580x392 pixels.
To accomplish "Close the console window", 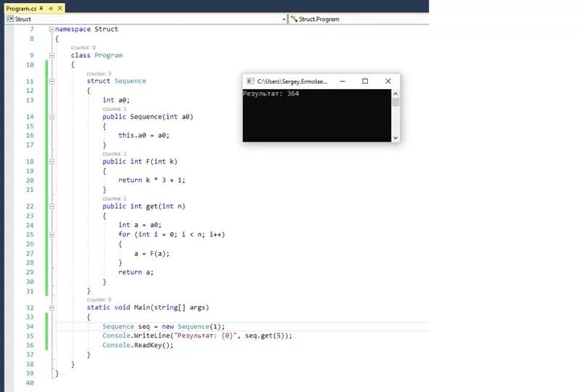I will 388,81.
